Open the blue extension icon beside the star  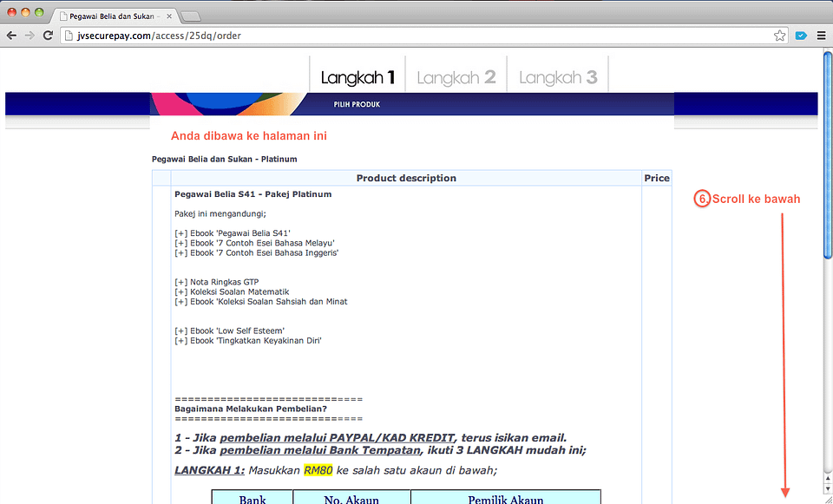click(x=801, y=36)
